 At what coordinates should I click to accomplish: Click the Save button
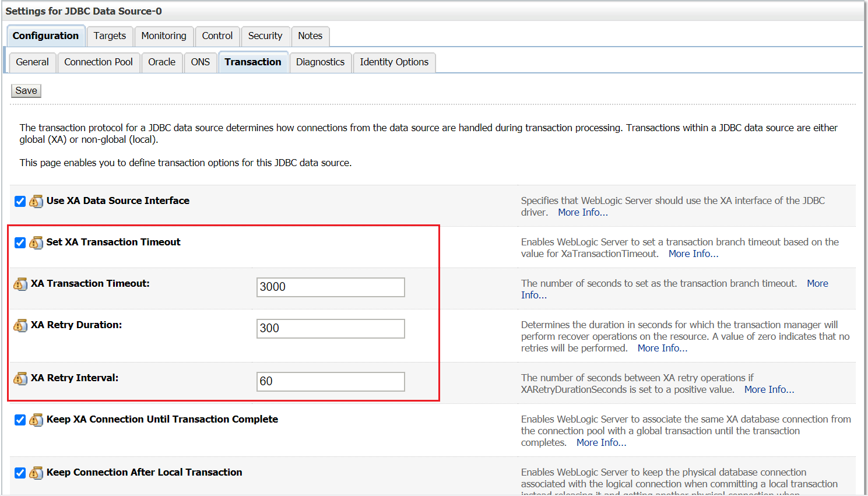(26, 91)
